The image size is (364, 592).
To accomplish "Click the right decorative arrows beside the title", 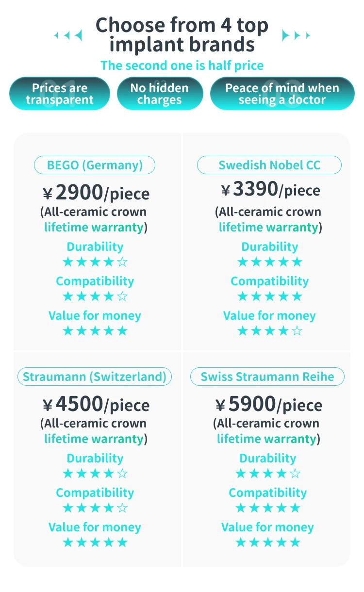I will pos(296,35).
